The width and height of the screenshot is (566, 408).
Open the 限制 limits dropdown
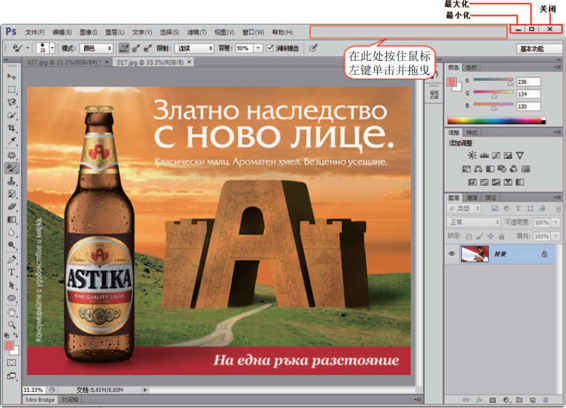point(195,48)
